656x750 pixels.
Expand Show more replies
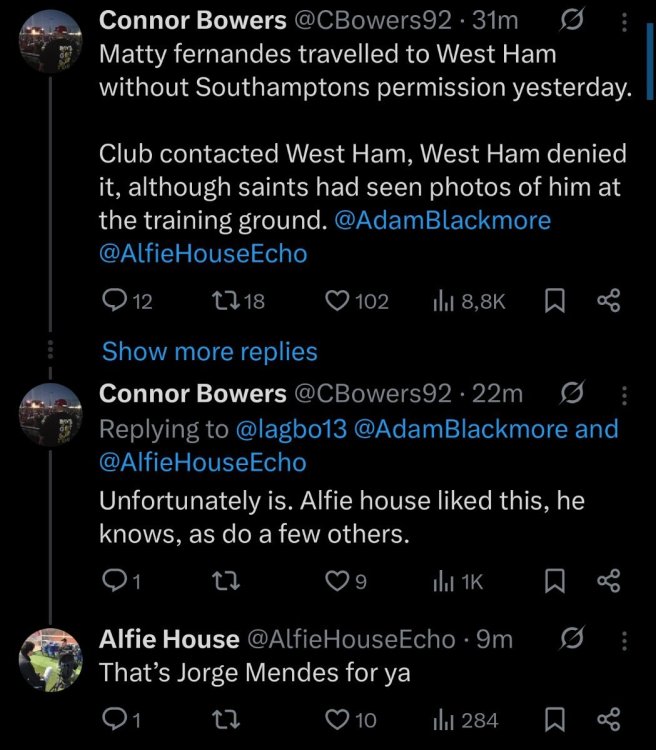210,351
